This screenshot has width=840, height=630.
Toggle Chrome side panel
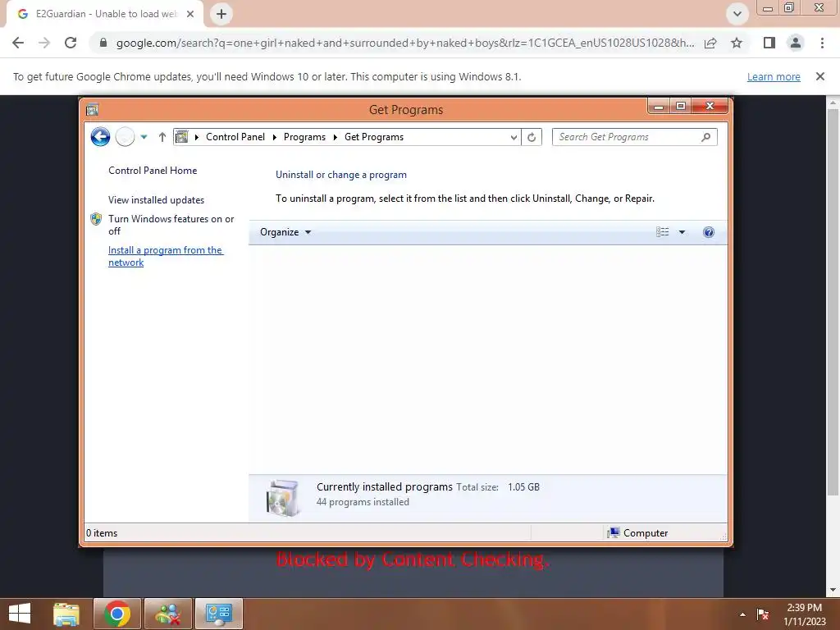769,43
